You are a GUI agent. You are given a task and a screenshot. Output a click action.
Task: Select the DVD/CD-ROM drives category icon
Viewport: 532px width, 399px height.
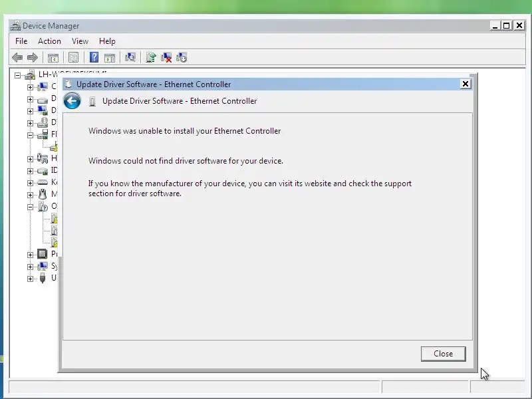[x=43, y=122]
